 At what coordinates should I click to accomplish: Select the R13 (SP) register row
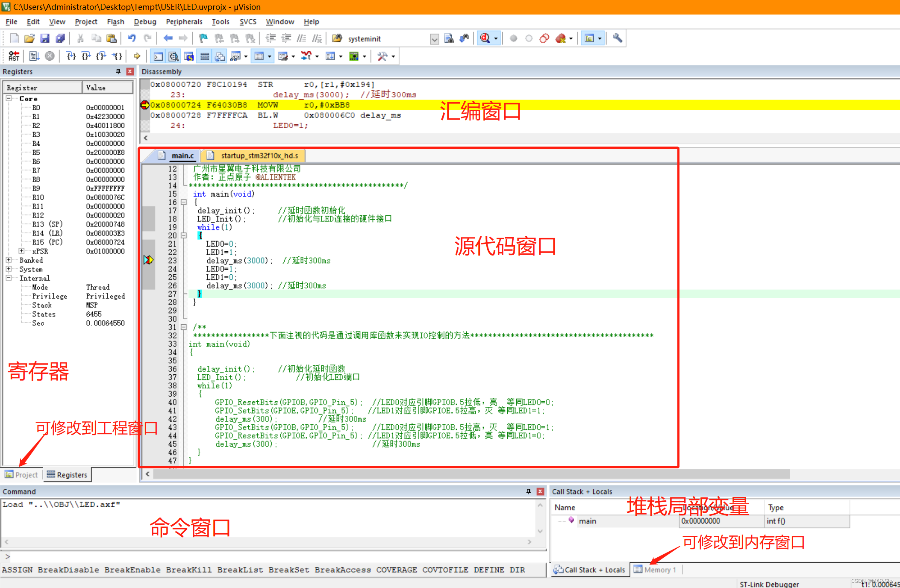[68, 224]
